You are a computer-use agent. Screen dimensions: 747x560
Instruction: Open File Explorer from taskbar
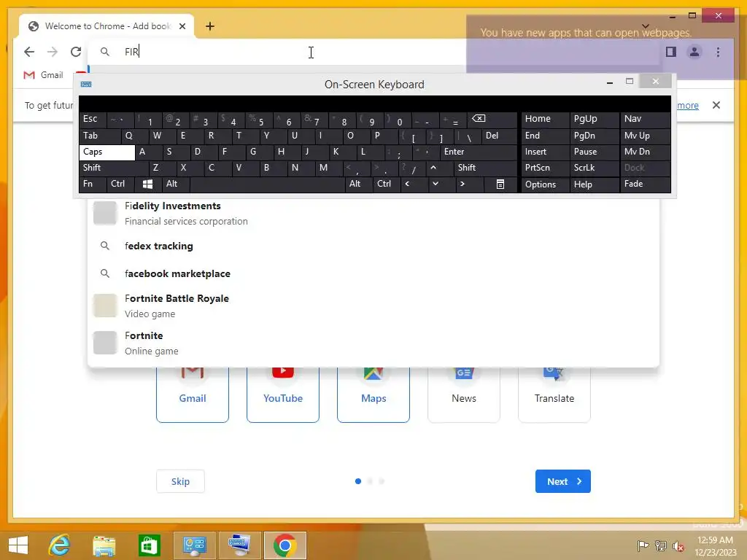[104, 545]
